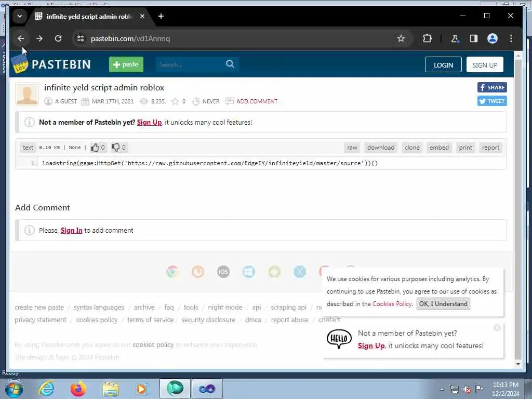
Task: Open the Cookies Policy link in popup
Action: click(x=392, y=304)
